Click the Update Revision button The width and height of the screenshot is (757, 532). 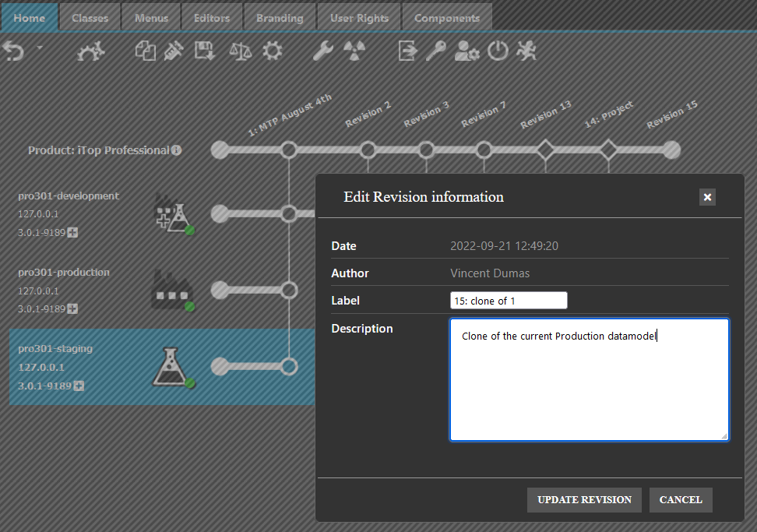(584, 499)
